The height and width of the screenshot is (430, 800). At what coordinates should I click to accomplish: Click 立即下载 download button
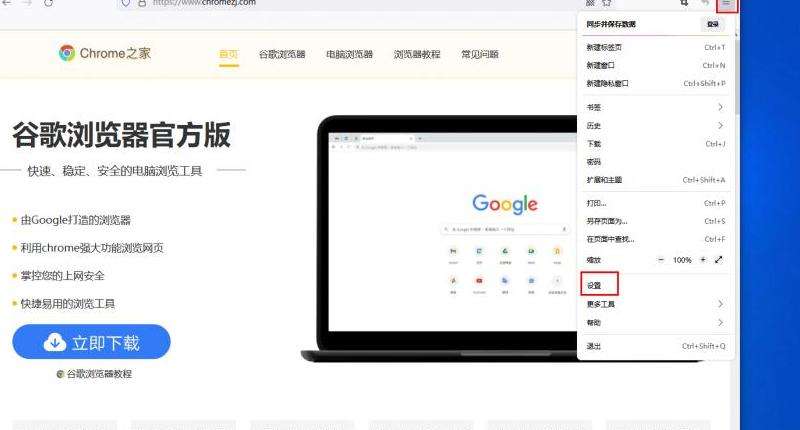click(x=91, y=342)
